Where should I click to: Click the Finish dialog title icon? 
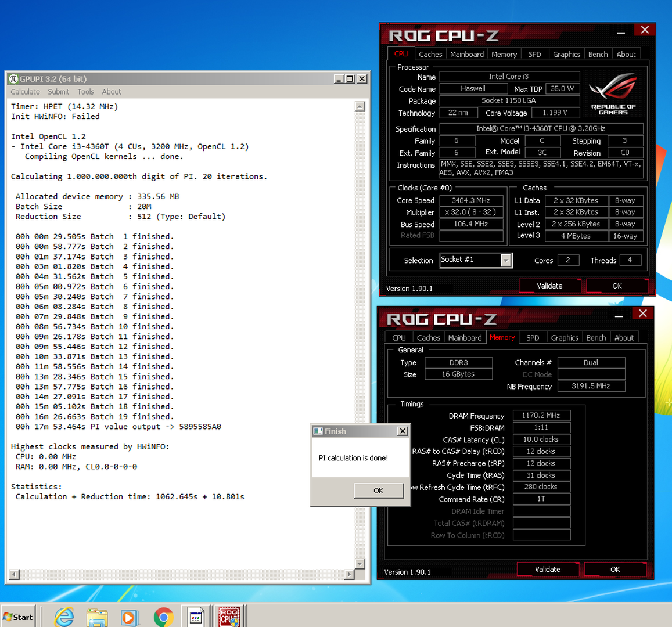tap(318, 431)
